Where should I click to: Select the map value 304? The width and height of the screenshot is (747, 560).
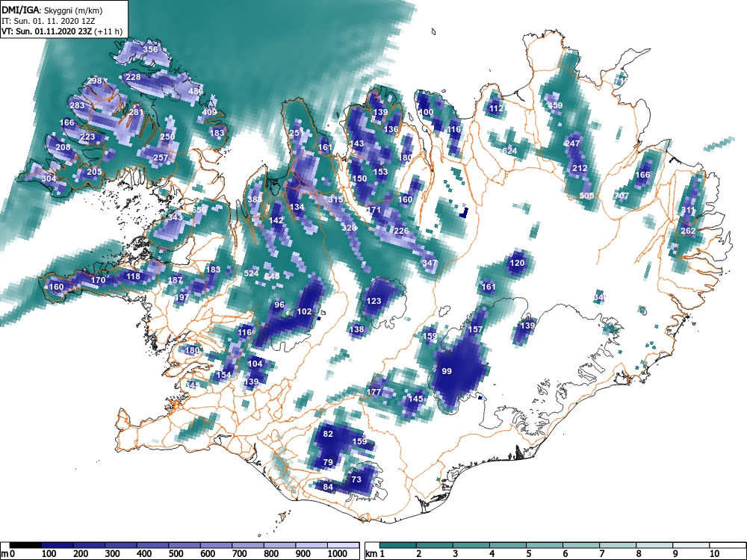(49, 178)
